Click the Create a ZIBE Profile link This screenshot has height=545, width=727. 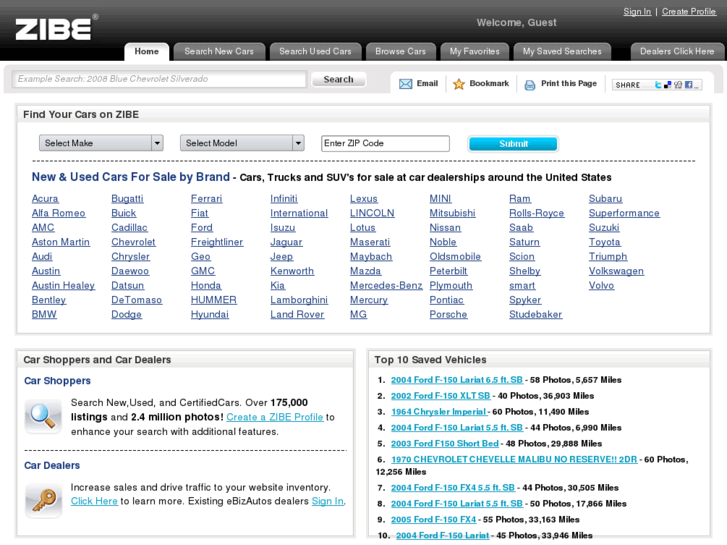tap(275, 417)
